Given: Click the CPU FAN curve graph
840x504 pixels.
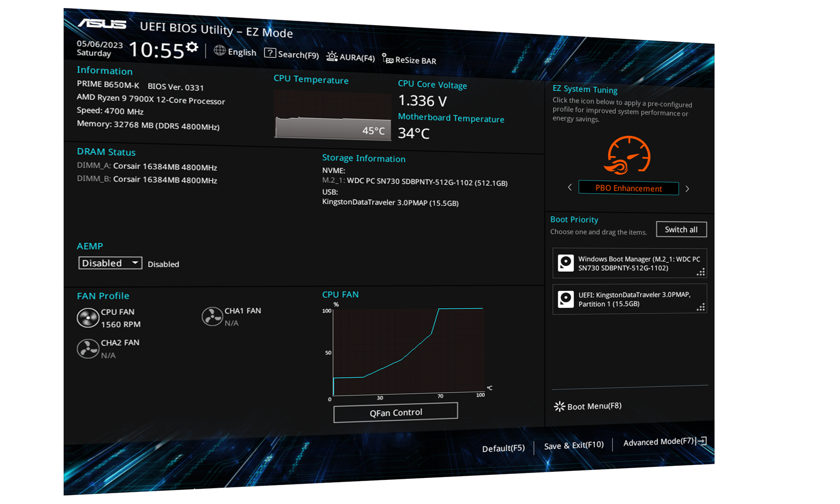Looking at the screenshot, I should tap(409, 352).
